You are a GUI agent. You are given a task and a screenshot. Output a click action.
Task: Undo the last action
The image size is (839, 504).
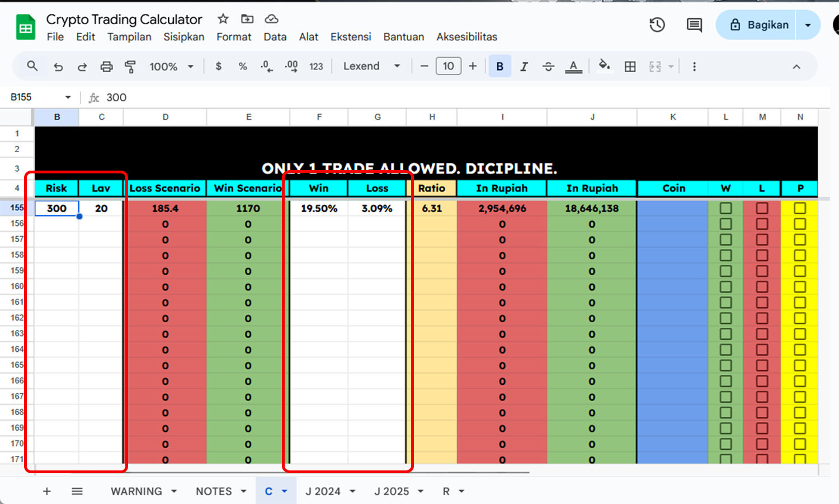58,67
